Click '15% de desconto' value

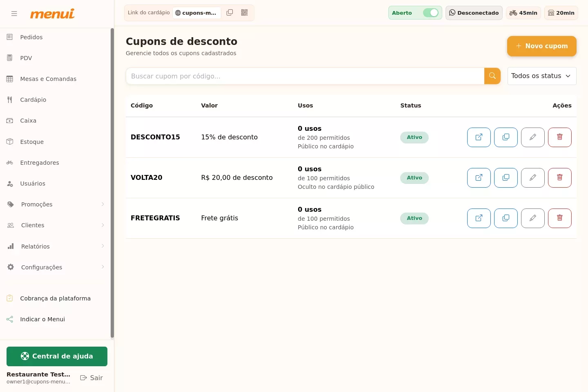229,137
